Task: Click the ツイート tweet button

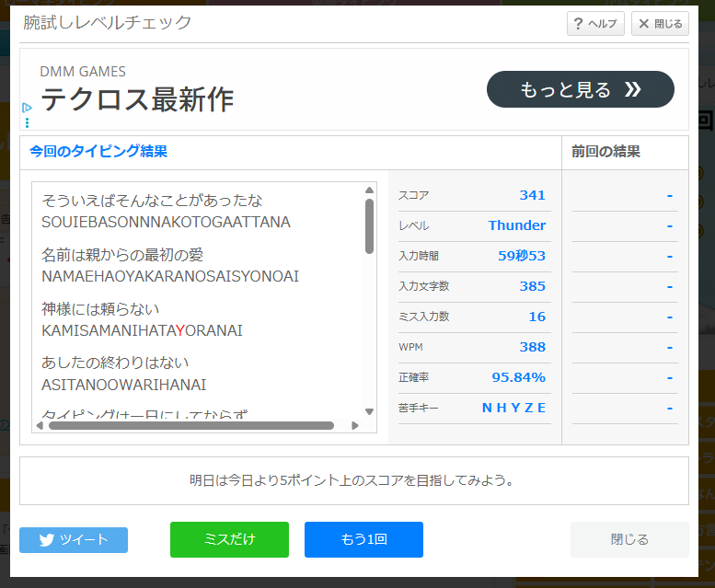Action: 74,540
